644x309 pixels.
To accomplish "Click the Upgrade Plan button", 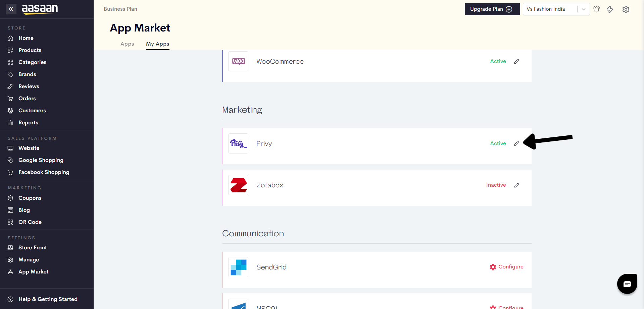I will pyautogui.click(x=492, y=9).
